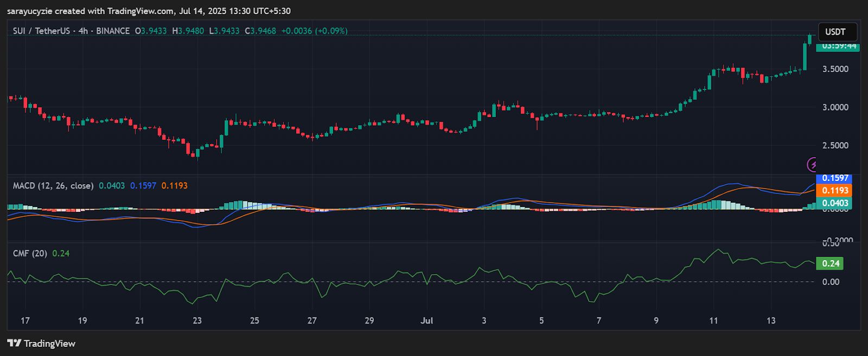This screenshot has height=356, width=868.
Task: Click the 3.5000 price axis label
Action: (x=835, y=69)
